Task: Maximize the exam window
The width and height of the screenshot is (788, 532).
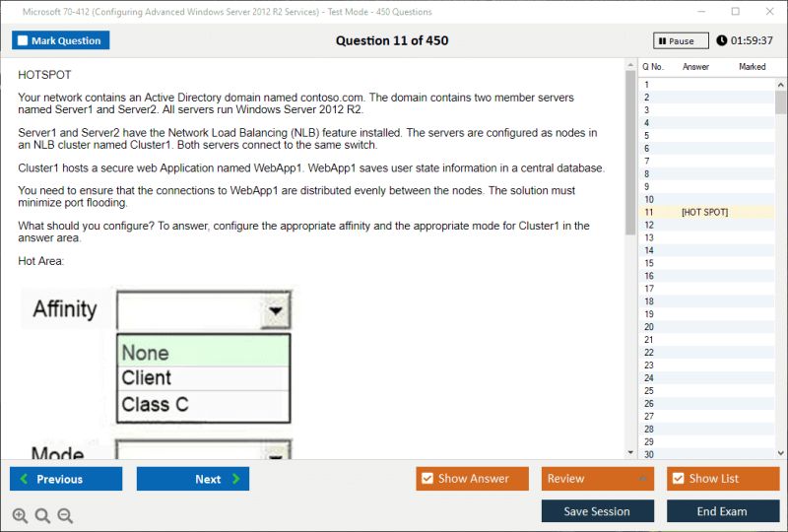Action: pos(735,11)
